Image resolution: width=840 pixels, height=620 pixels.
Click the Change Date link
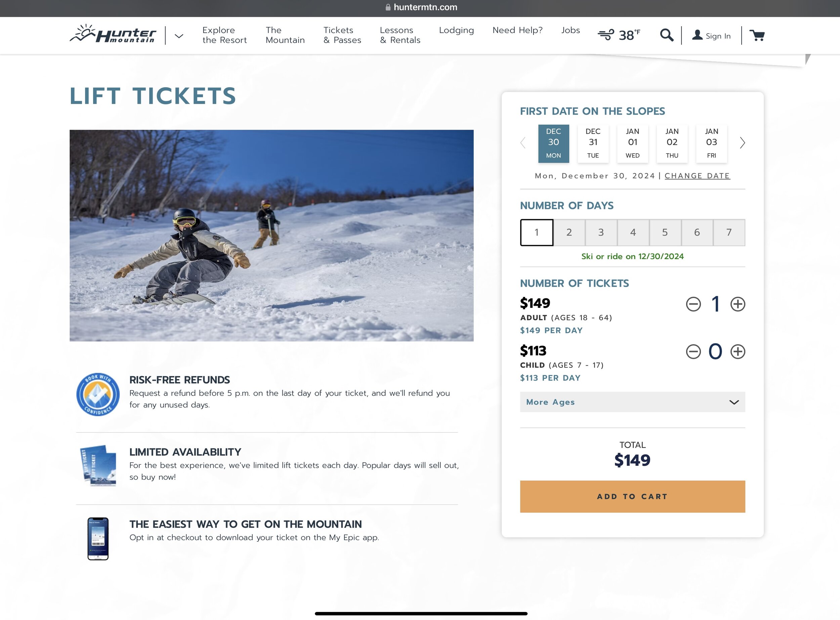point(698,176)
